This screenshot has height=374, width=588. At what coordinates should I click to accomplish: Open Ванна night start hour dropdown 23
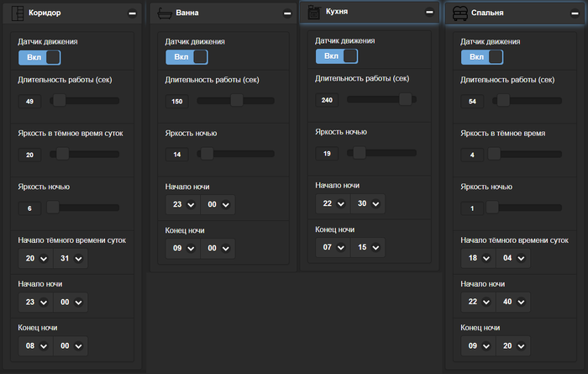183,204
